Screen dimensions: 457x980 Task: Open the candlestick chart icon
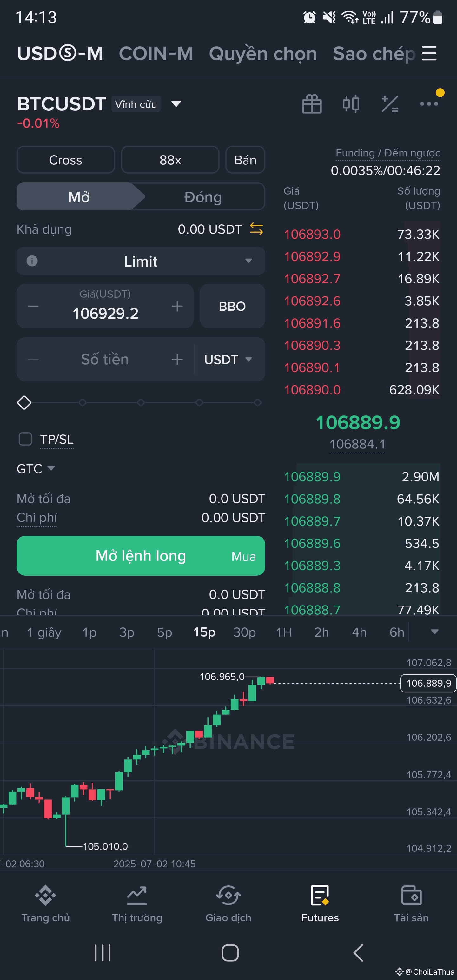351,104
